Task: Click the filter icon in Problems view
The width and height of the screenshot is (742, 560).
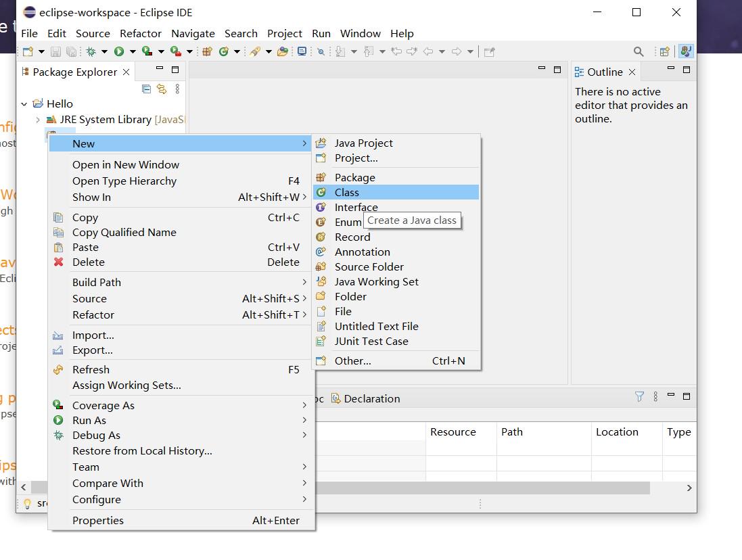Action: (x=639, y=397)
